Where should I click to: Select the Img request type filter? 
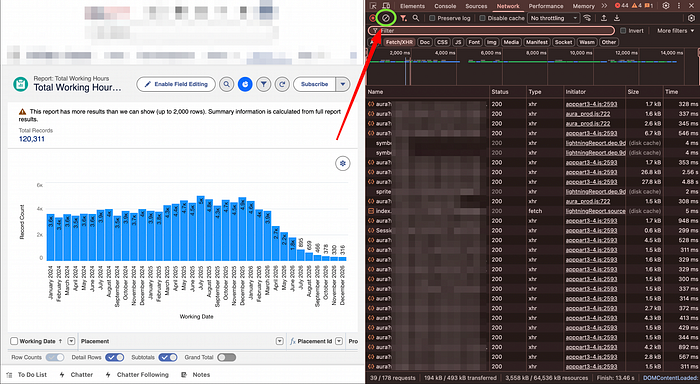coord(492,42)
